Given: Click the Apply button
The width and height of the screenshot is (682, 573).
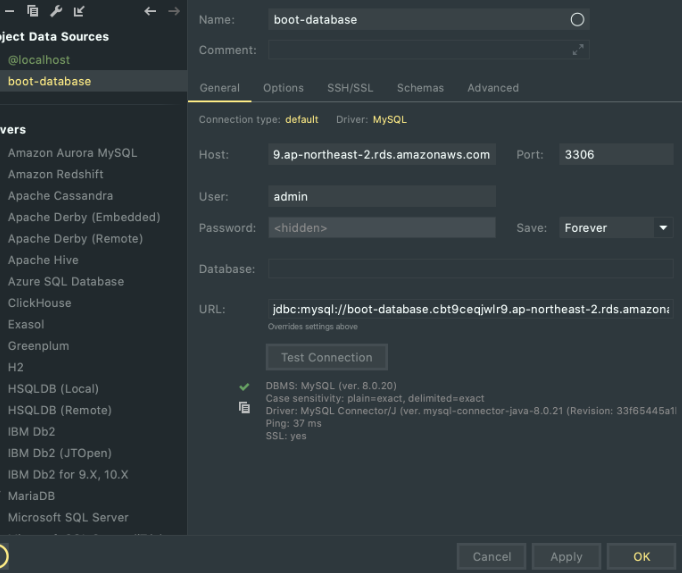Looking at the screenshot, I should (x=566, y=556).
